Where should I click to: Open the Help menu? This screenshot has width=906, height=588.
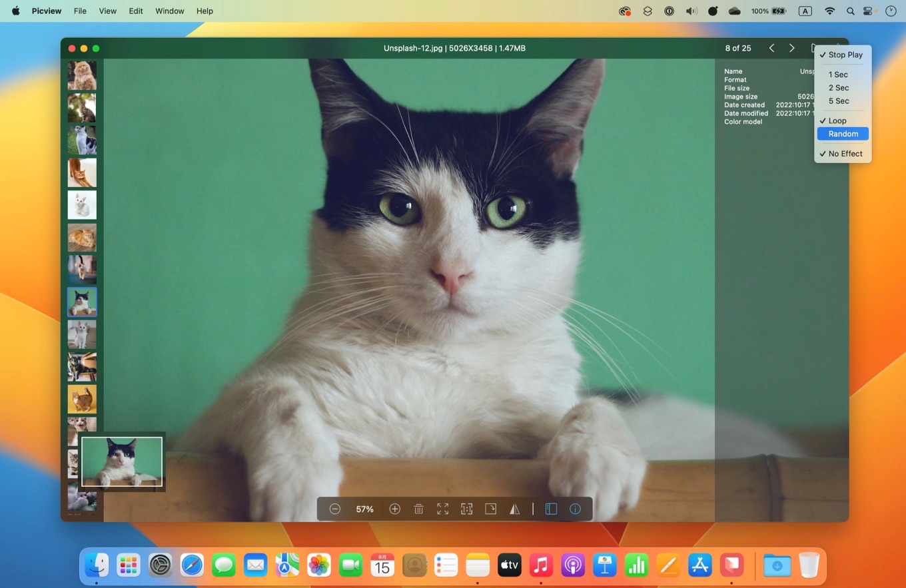[205, 11]
